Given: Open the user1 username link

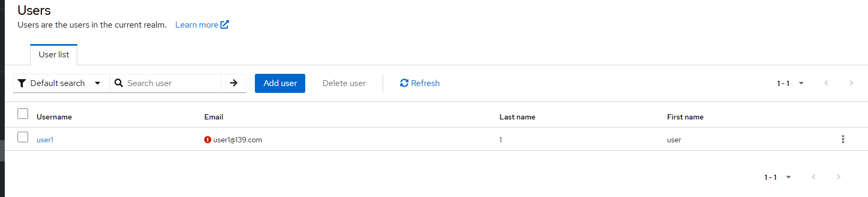Looking at the screenshot, I should (x=45, y=140).
